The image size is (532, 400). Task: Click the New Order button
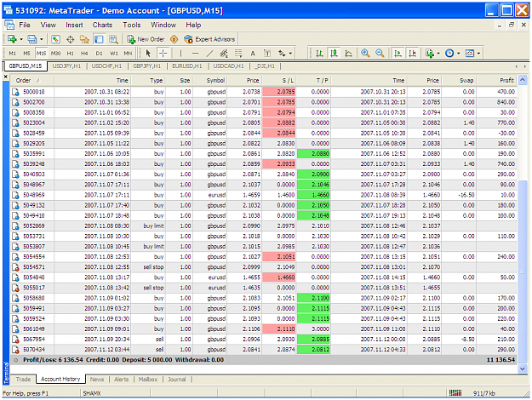(x=146, y=39)
